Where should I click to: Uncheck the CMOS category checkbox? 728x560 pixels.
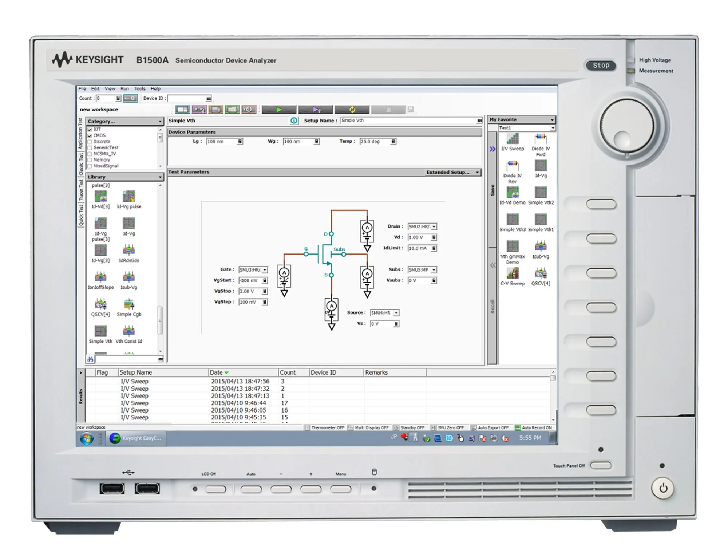[90, 135]
